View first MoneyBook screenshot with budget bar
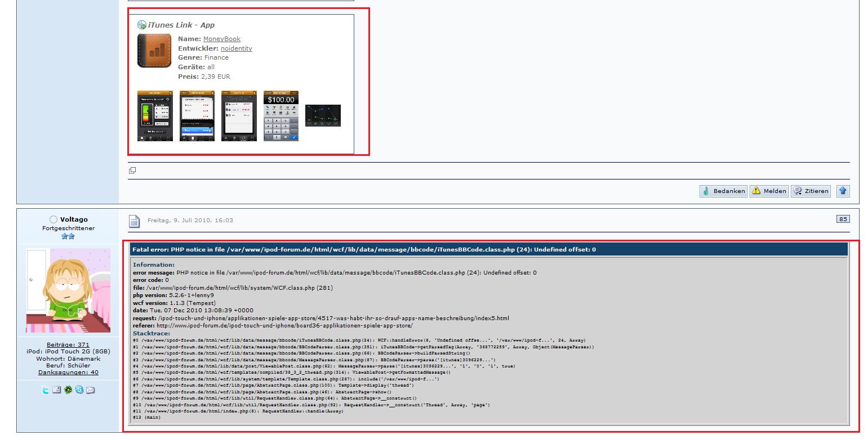The height and width of the screenshot is (440, 868). [x=155, y=115]
